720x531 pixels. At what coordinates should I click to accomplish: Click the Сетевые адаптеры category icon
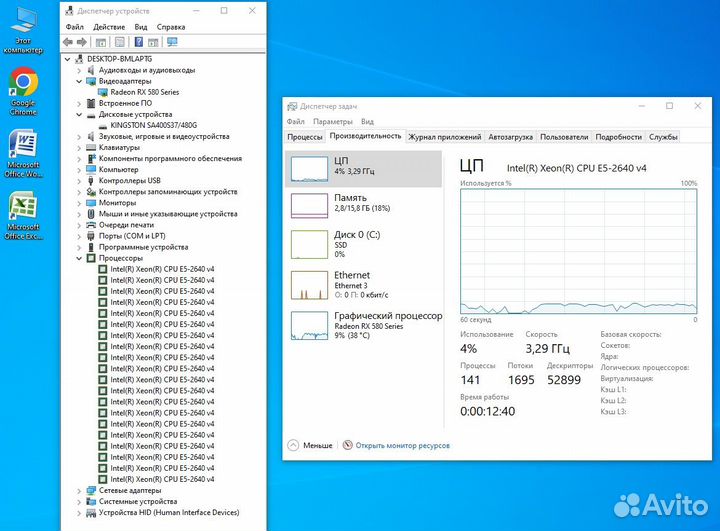pos(91,490)
